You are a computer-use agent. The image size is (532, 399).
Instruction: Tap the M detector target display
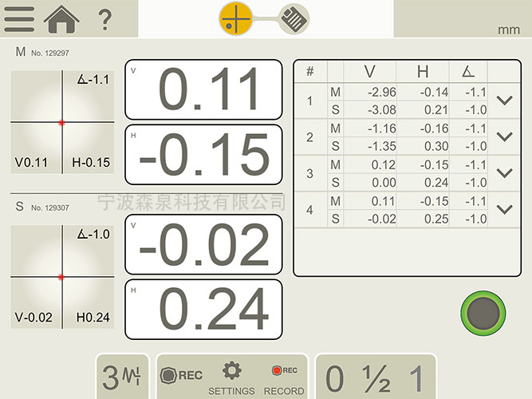click(x=61, y=122)
